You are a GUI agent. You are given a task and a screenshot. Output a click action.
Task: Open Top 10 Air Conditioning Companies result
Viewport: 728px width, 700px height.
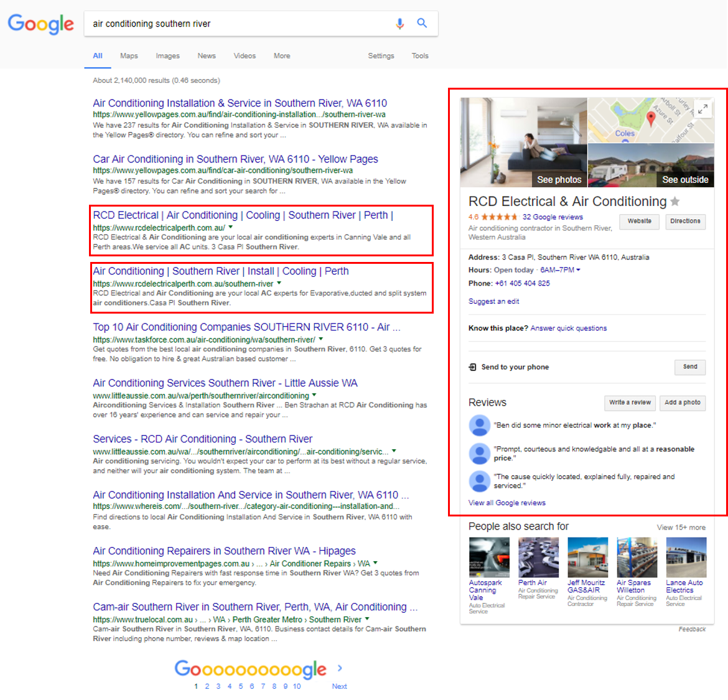pyautogui.click(x=246, y=327)
